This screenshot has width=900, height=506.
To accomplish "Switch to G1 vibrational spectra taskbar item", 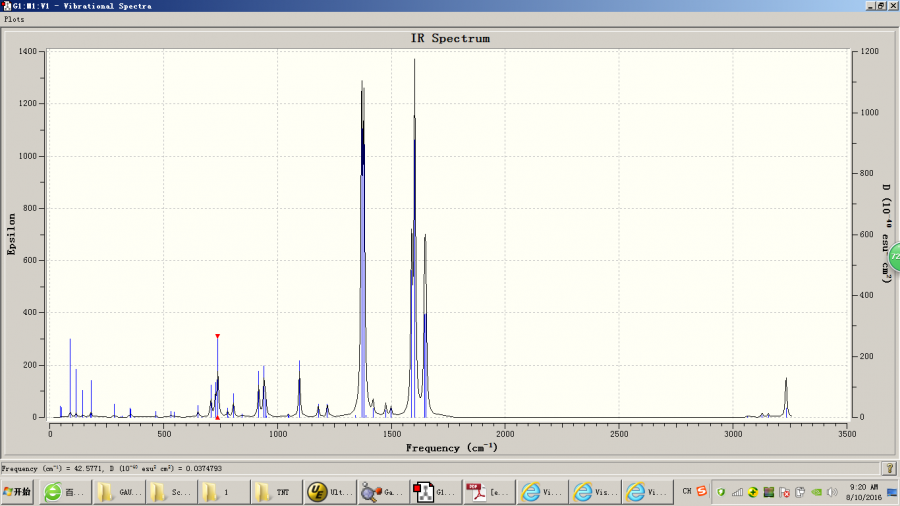I will (x=436, y=492).
